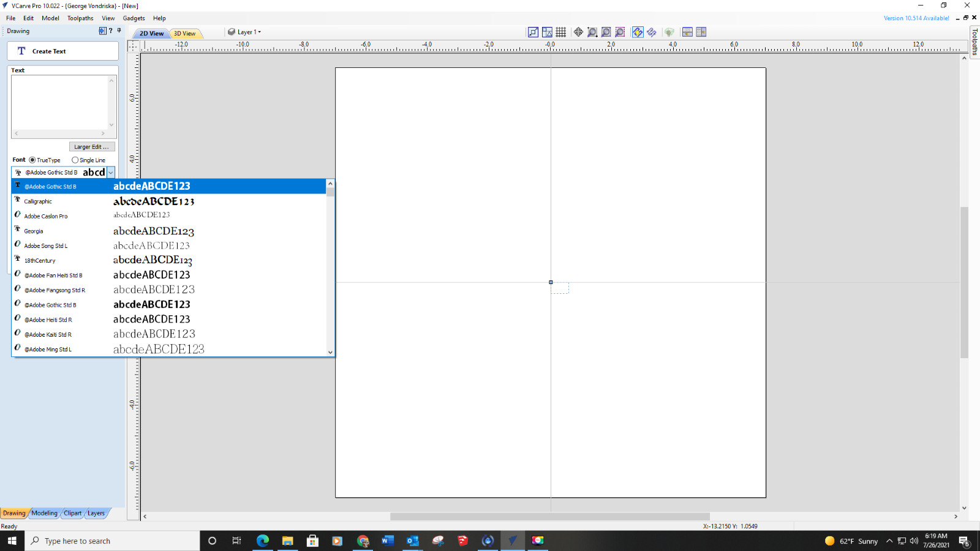Open the Model menu
The height and width of the screenshot is (551, 980).
tap(50, 18)
